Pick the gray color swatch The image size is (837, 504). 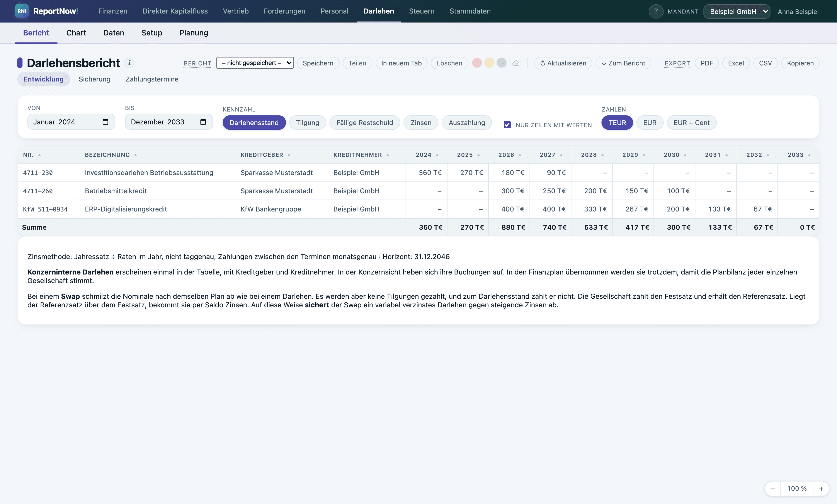501,63
